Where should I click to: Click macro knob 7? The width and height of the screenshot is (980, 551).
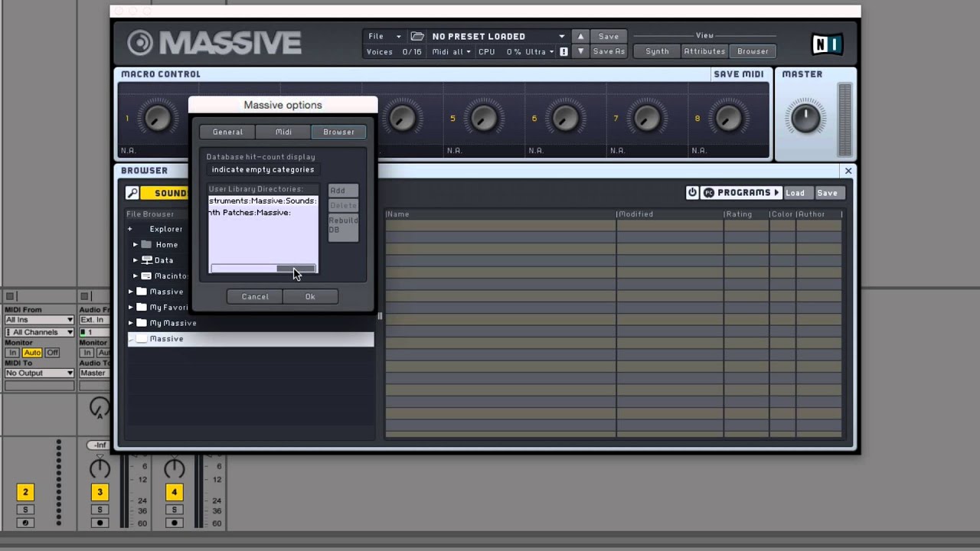tap(646, 118)
